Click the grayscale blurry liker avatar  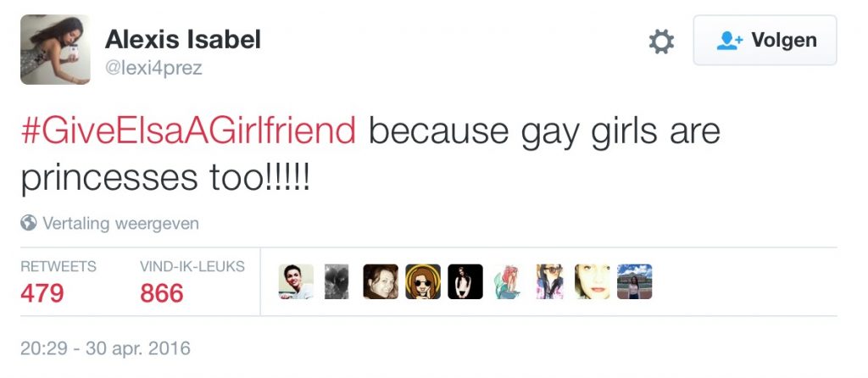[x=337, y=282]
